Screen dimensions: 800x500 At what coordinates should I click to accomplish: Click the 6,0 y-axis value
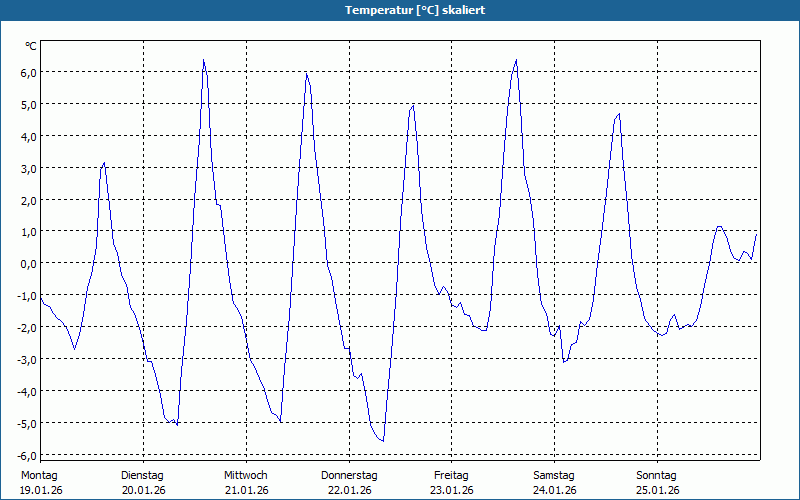click(x=29, y=72)
